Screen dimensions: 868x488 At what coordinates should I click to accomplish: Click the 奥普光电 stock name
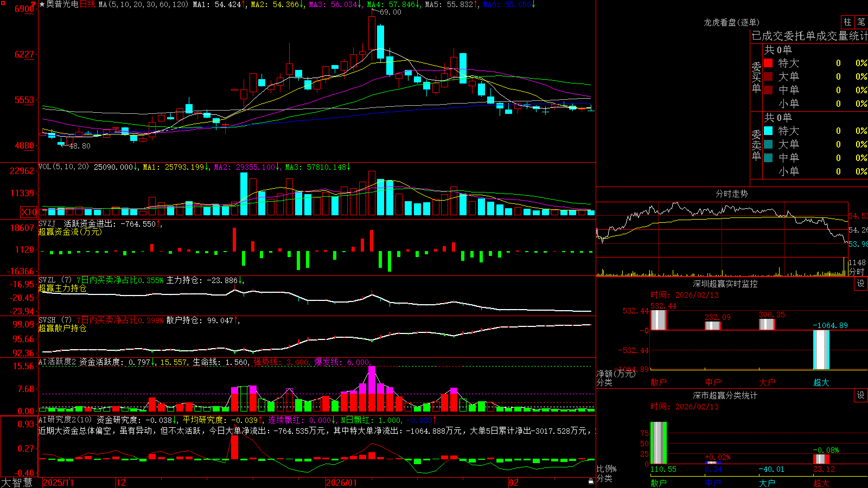point(62,4)
